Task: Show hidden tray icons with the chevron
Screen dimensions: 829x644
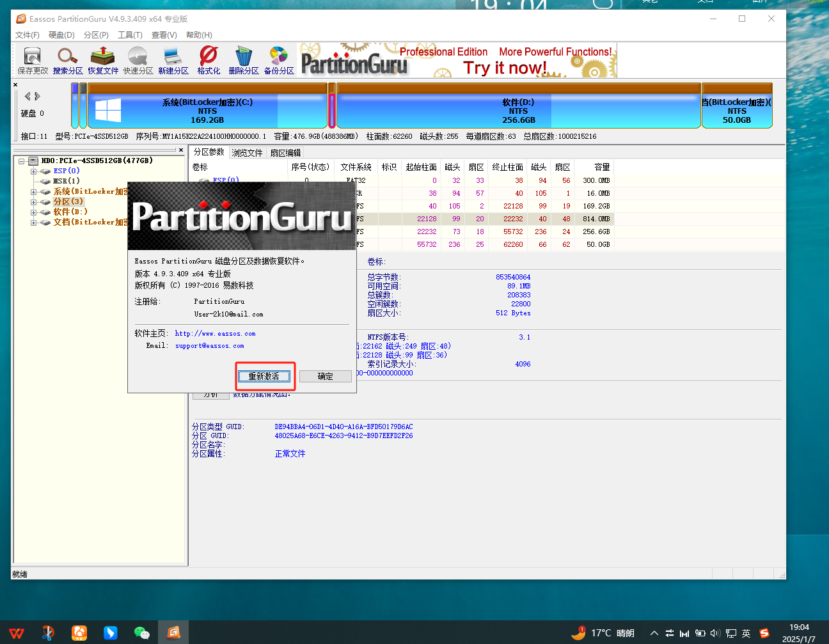Action: pos(654,633)
